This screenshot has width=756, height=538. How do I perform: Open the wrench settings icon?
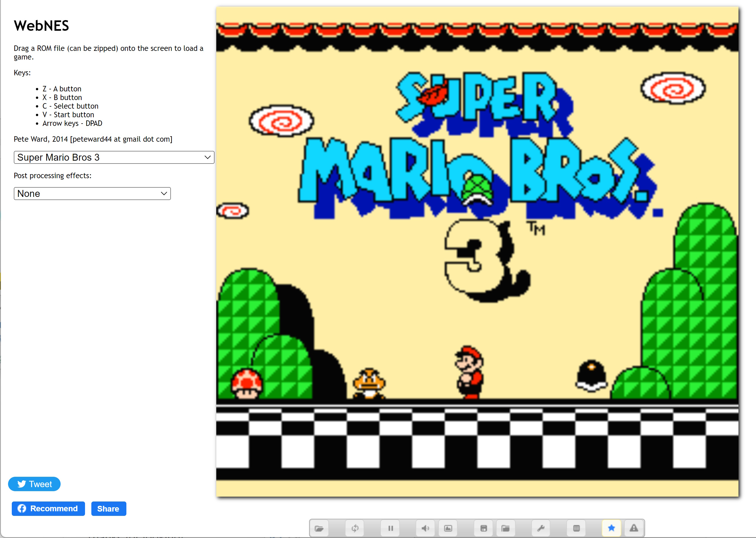point(541,528)
